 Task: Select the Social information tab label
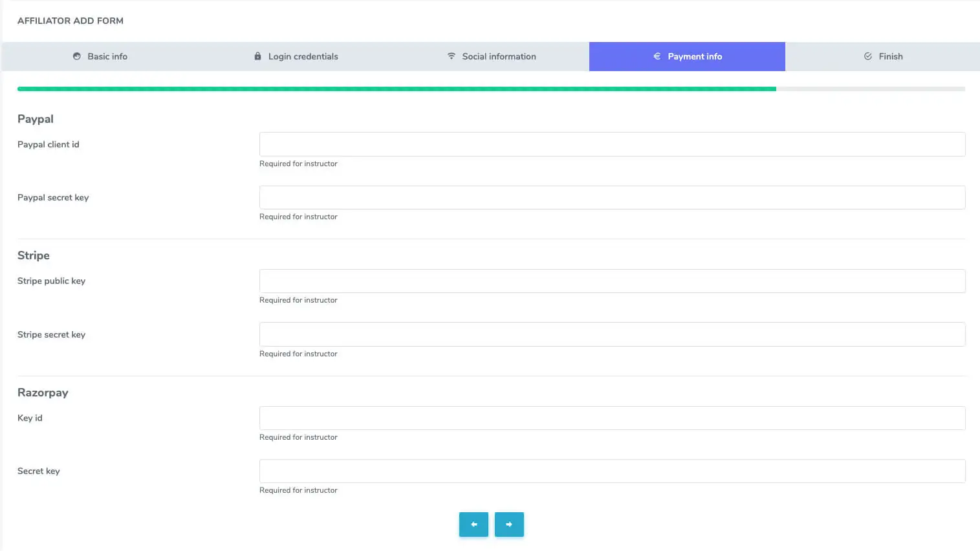pyautogui.click(x=499, y=56)
